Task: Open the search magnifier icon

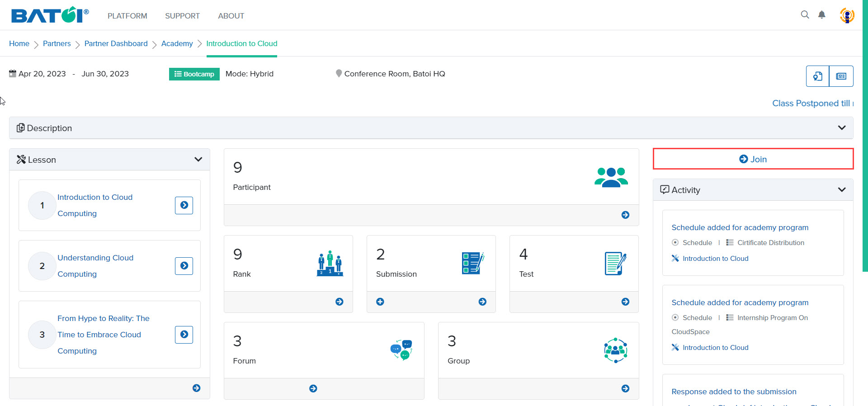Action: (805, 14)
